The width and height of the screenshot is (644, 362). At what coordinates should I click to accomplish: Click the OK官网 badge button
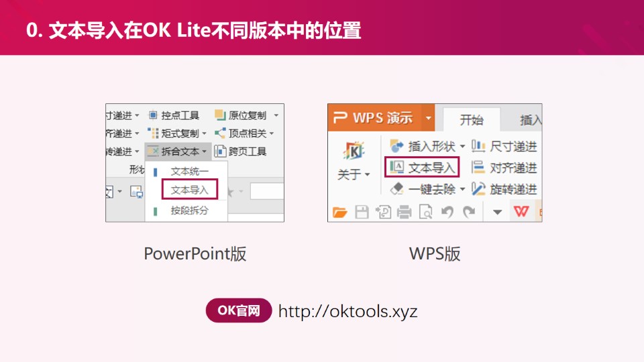239,311
